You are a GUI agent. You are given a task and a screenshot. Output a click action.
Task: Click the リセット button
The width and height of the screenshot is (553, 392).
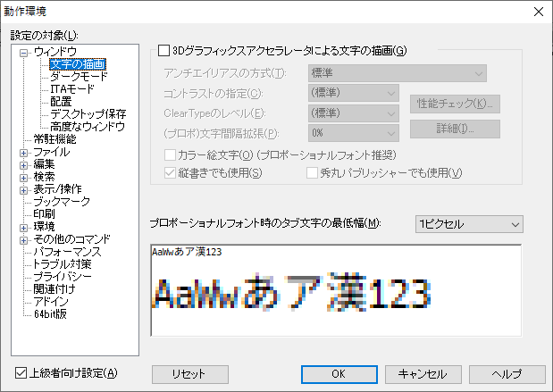coord(189,373)
